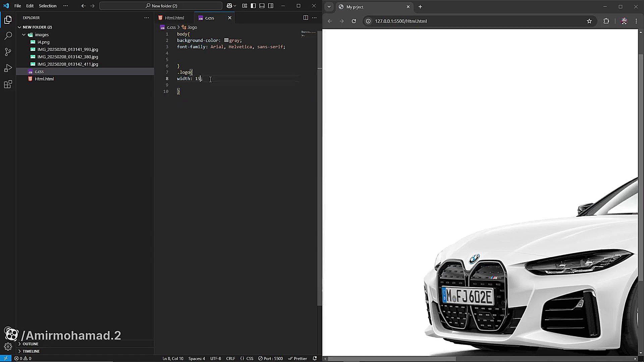The height and width of the screenshot is (362, 644).
Task: Open IMG_20250208_013141_993.jpg file
Action: tap(68, 49)
